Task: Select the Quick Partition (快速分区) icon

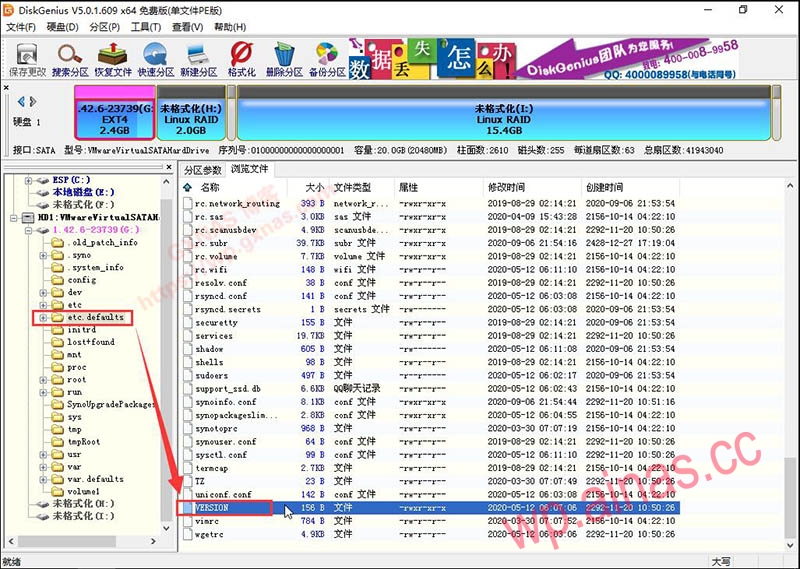Action: click(x=156, y=60)
